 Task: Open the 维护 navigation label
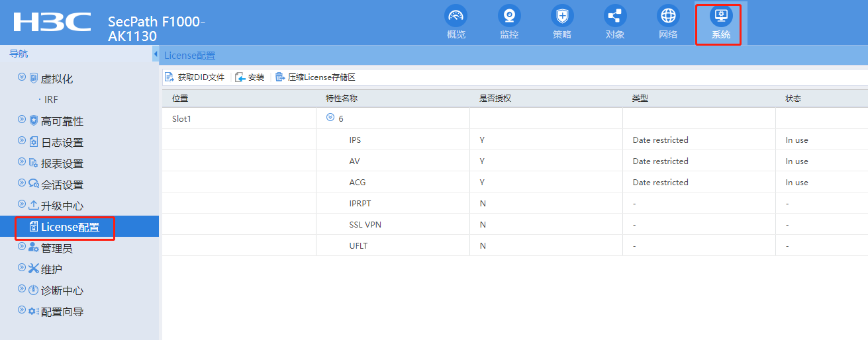[x=52, y=269]
